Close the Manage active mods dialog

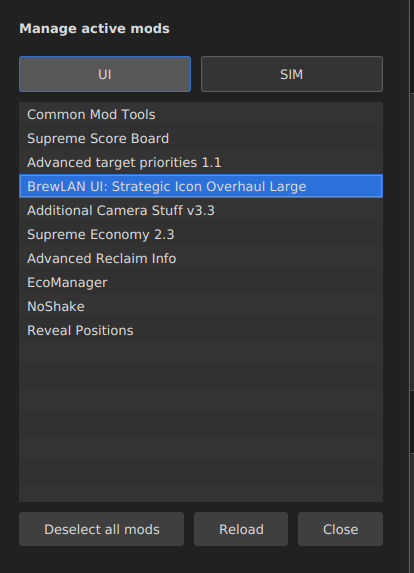tap(341, 529)
